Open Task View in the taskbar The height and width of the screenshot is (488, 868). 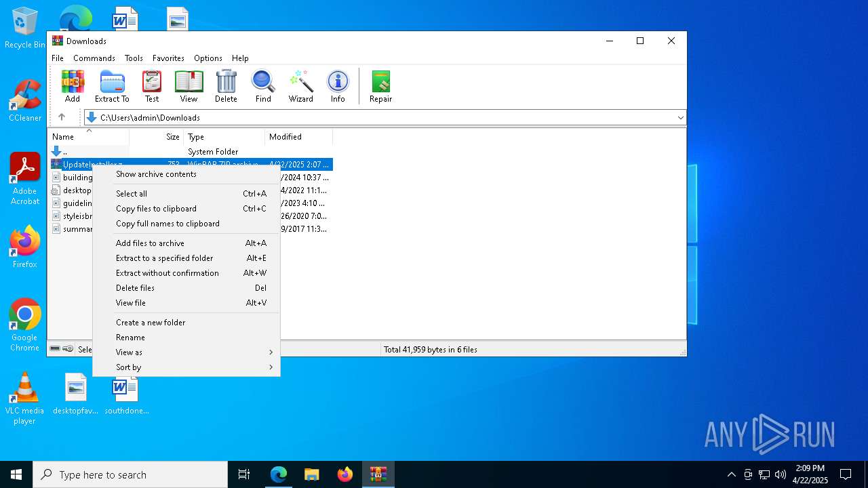click(x=245, y=474)
